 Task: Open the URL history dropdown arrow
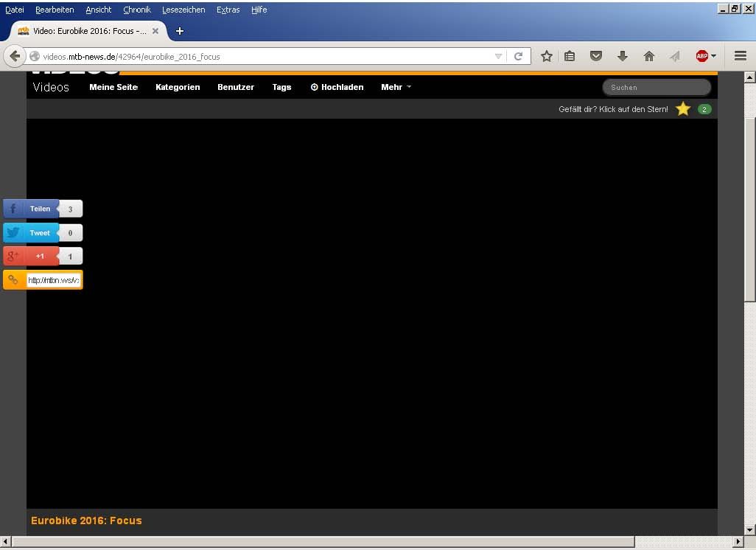(499, 57)
